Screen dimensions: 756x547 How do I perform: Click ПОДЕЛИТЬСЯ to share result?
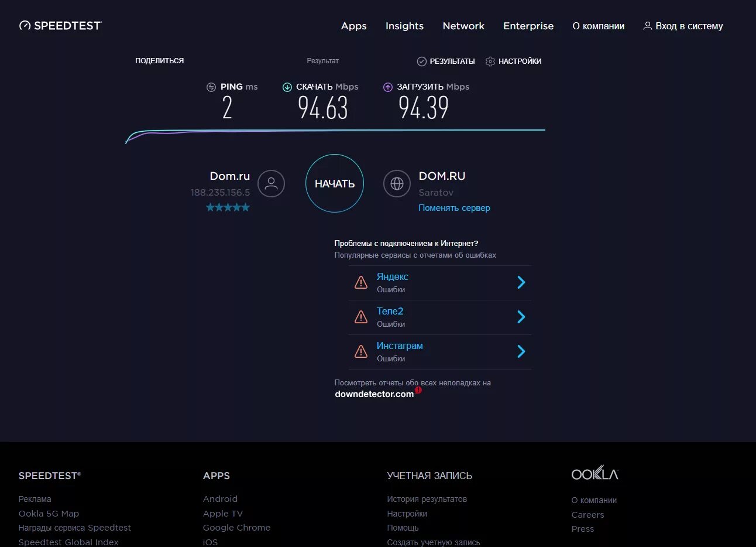(x=159, y=60)
